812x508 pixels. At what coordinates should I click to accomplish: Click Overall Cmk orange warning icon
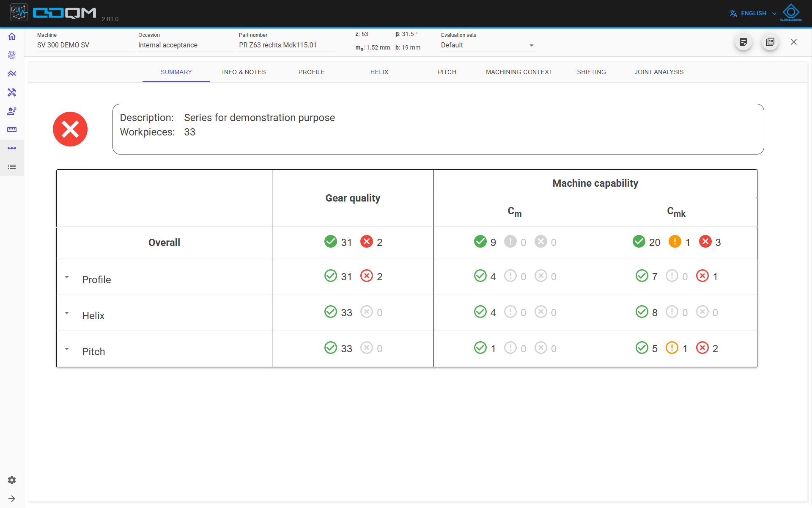pyautogui.click(x=675, y=241)
